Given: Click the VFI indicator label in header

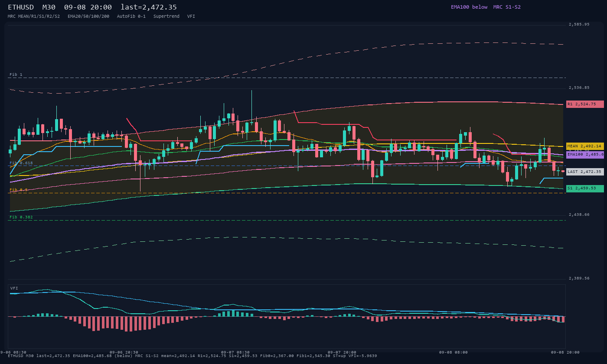Looking at the screenshot, I should click(191, 16).
